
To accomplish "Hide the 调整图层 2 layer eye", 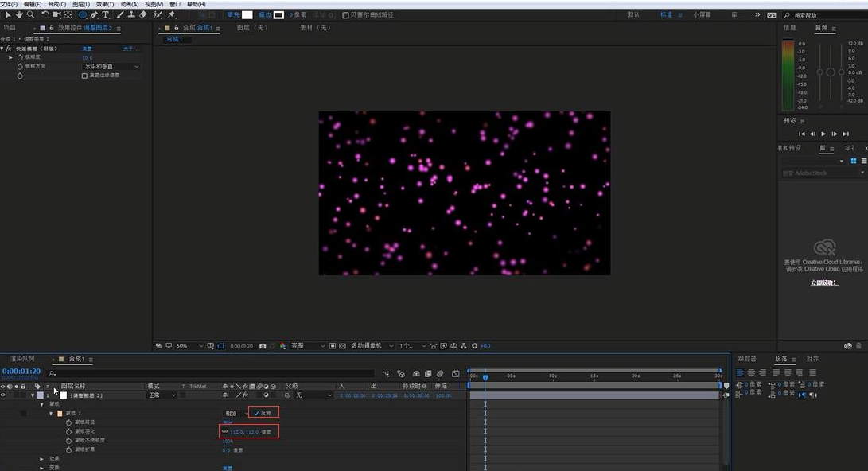I will click(3, 395).
